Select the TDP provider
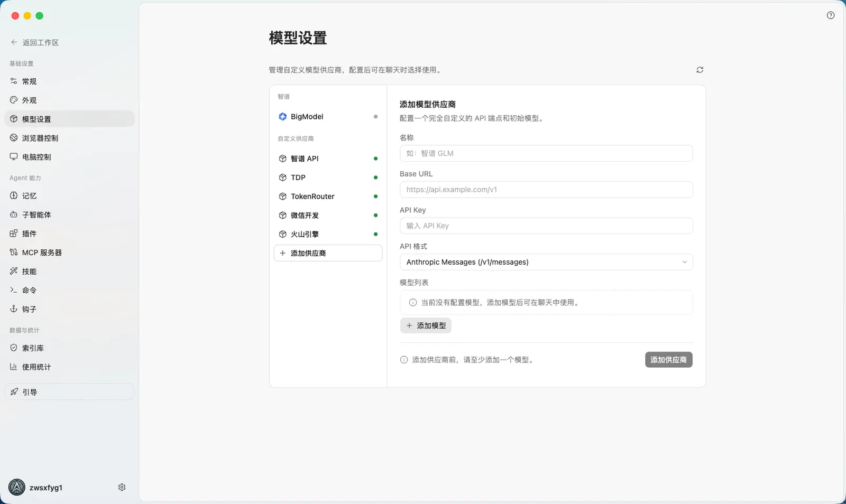The width and height of the screenshot is (846, 504). [x=328, y=178]
